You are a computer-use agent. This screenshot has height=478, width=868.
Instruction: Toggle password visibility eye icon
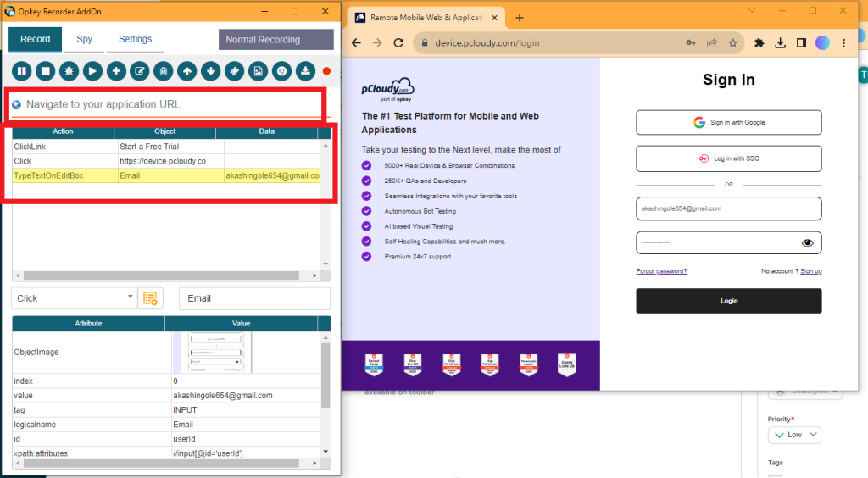807,242
